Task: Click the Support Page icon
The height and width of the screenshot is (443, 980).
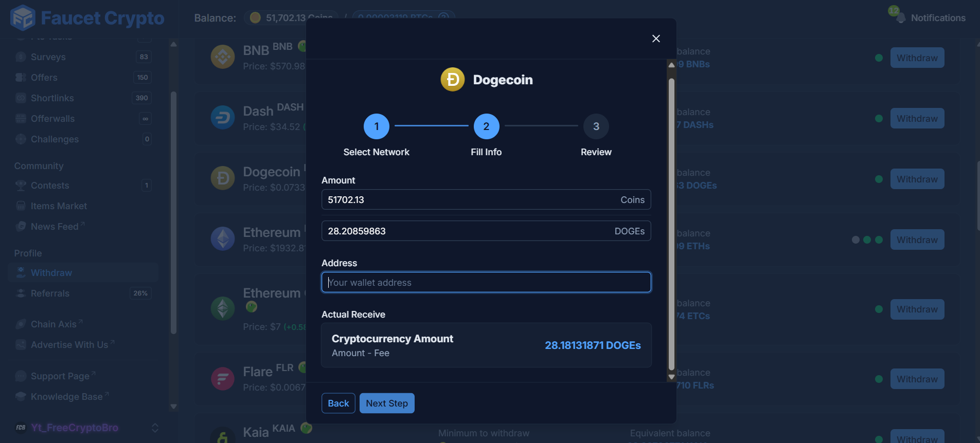Action: tap(21, 376)
